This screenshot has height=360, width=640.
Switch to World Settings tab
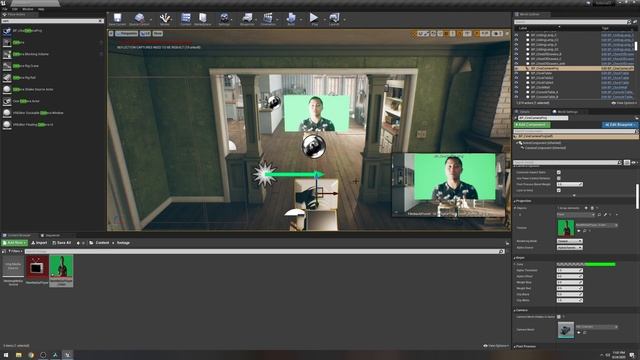point(566,111)
